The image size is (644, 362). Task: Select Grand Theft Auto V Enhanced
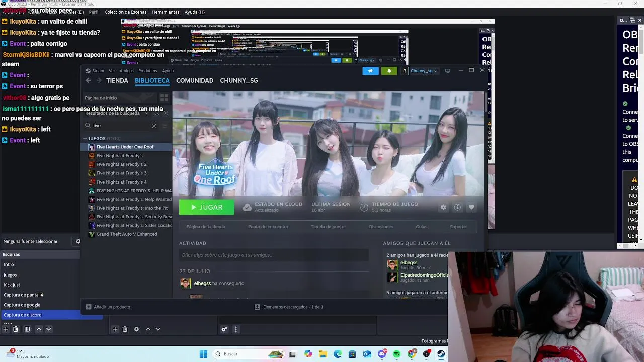tap(127, 234)
